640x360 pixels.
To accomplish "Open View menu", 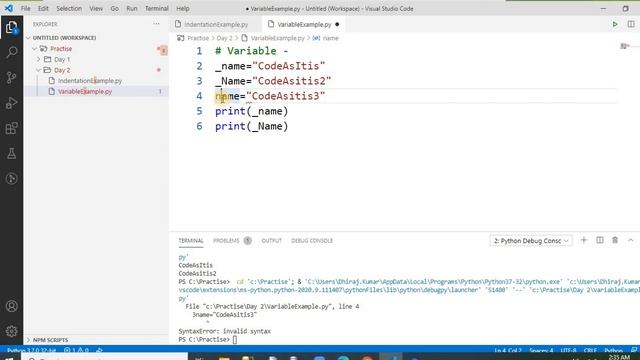I will [x=96, y=8].
